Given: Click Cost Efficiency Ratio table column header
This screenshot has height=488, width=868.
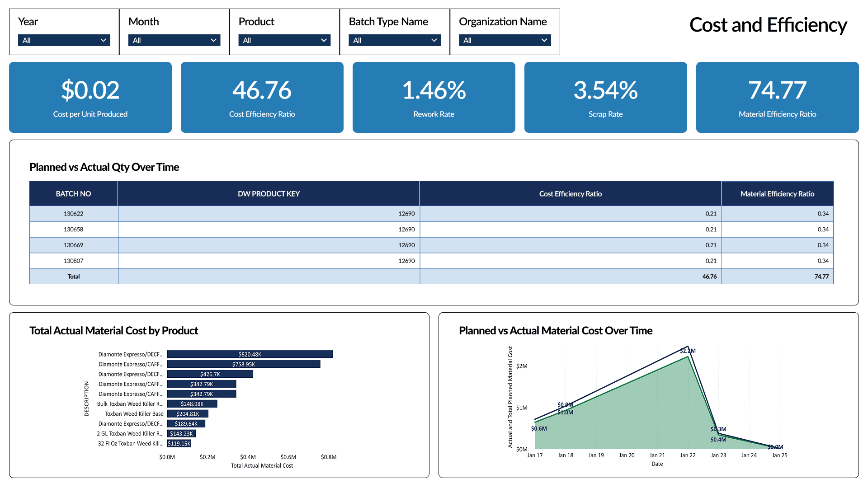Looking at the screenshot, I should 570,194.
